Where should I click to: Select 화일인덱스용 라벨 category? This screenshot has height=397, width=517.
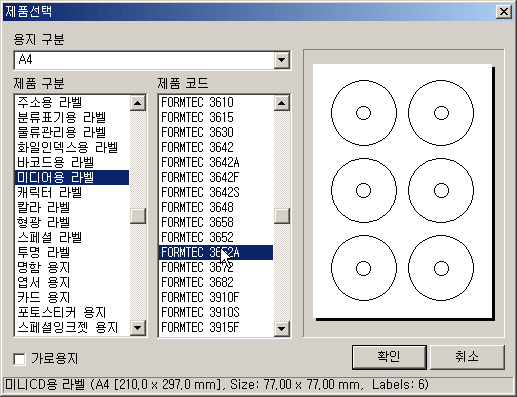click(72, 147)
